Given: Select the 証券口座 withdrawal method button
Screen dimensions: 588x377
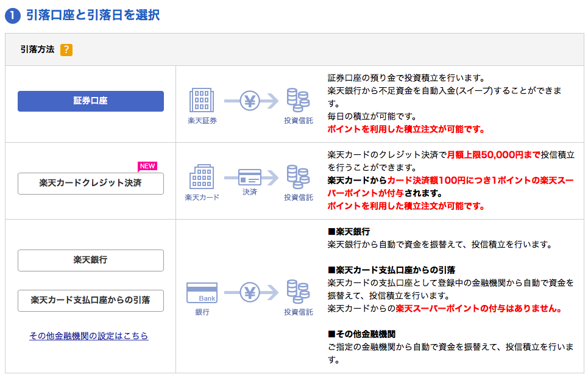Looking at the screenshot, I should 91,101.
